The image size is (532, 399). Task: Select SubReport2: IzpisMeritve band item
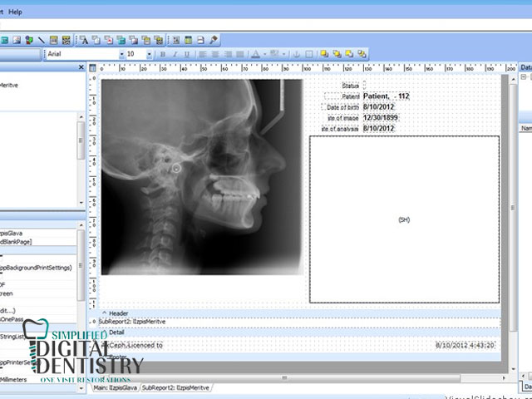pos(132,322)
